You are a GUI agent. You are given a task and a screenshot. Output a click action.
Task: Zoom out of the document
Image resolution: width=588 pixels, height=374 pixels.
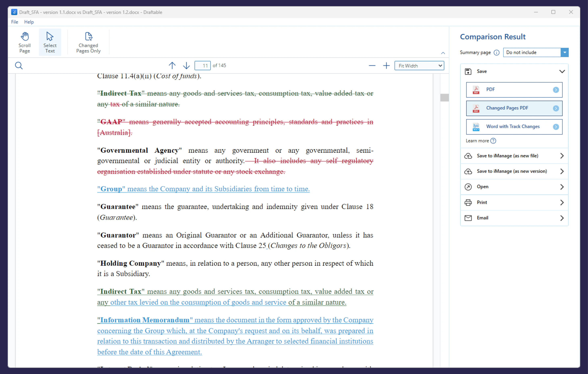click(372, 66)
